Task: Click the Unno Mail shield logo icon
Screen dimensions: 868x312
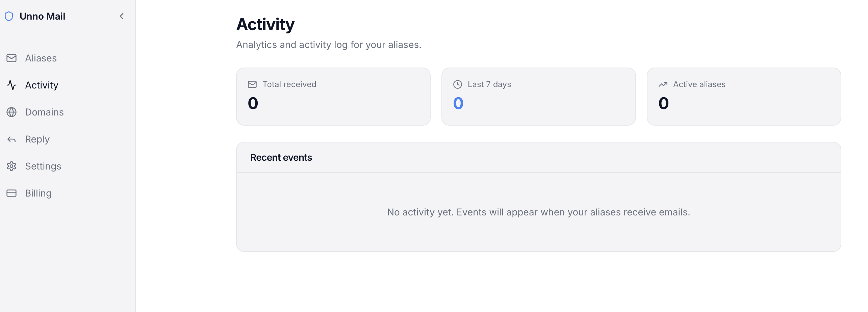Action: [x=9, y=16]
